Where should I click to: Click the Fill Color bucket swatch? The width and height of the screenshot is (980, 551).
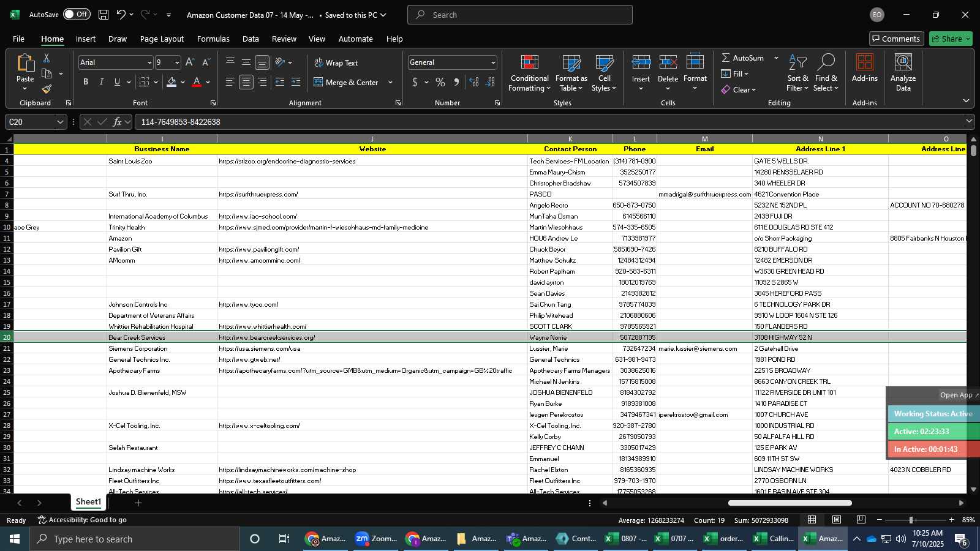[x=171, y=82]
